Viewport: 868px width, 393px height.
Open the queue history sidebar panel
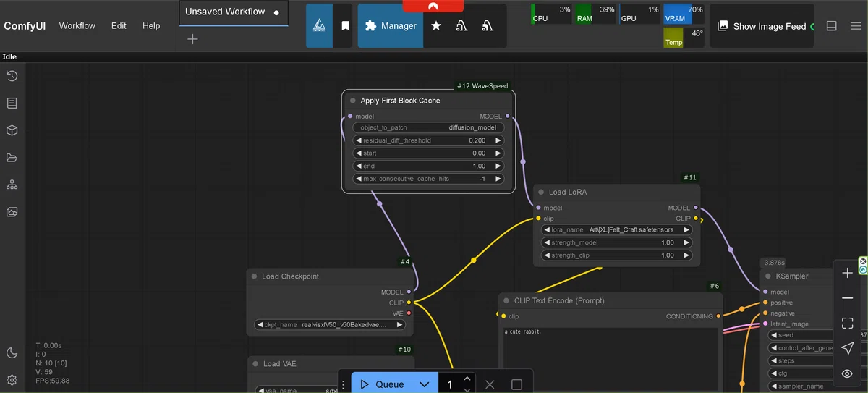coord(12,76)
